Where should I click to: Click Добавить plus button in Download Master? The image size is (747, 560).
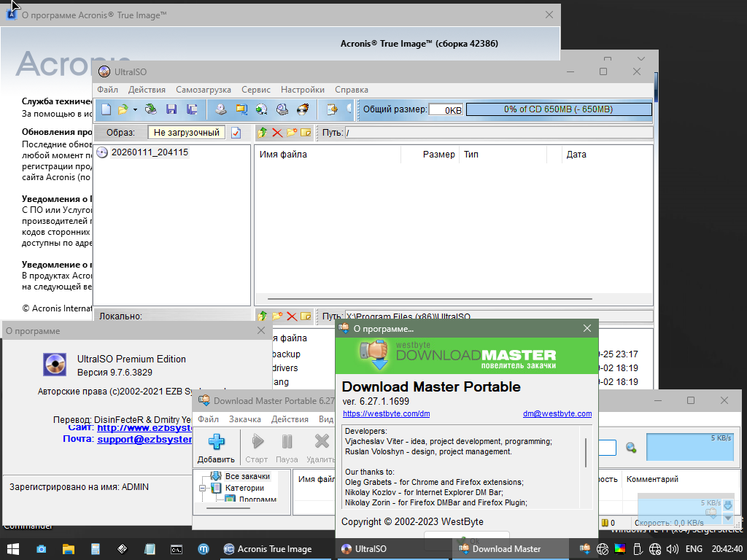click(x=216, y=448)
